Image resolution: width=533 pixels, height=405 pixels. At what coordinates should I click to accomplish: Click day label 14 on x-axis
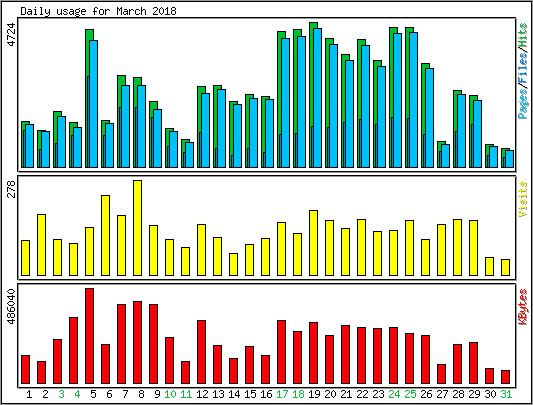pyautogui.click(x=234, y=394)
